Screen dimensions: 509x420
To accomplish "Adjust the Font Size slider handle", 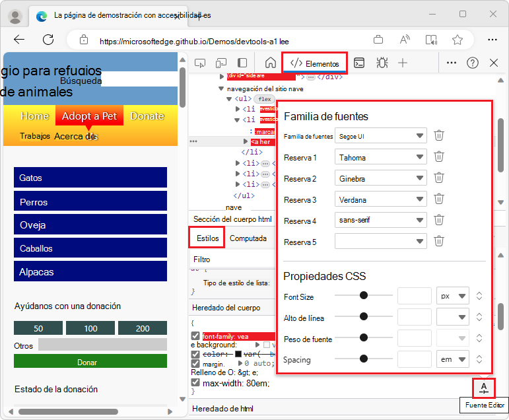I will pos(364,295).
